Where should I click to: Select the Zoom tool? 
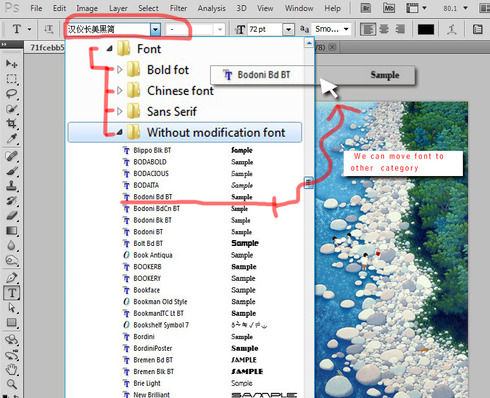(11, 384)
